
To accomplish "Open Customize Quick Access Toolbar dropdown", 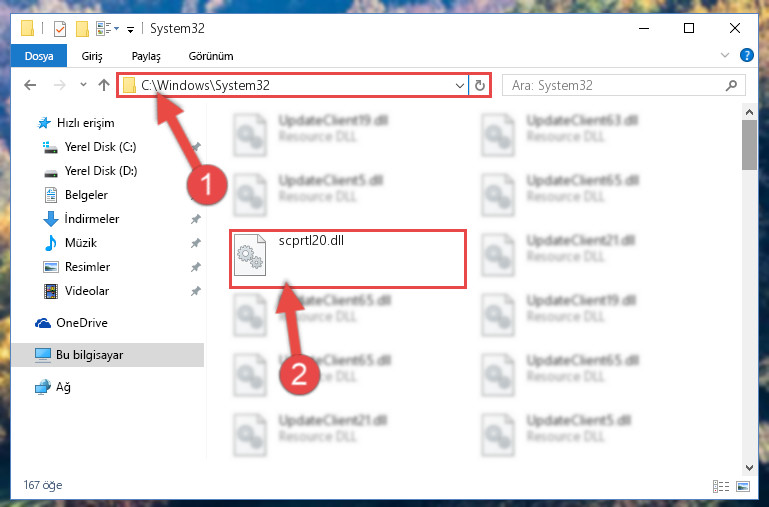I will [x=130, y=30].
